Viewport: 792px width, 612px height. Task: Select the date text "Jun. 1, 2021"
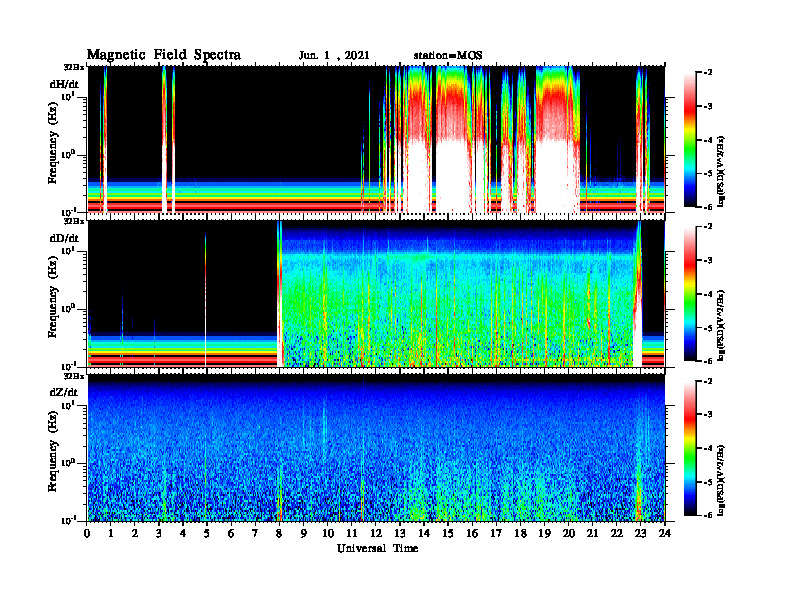pos(334,56)
